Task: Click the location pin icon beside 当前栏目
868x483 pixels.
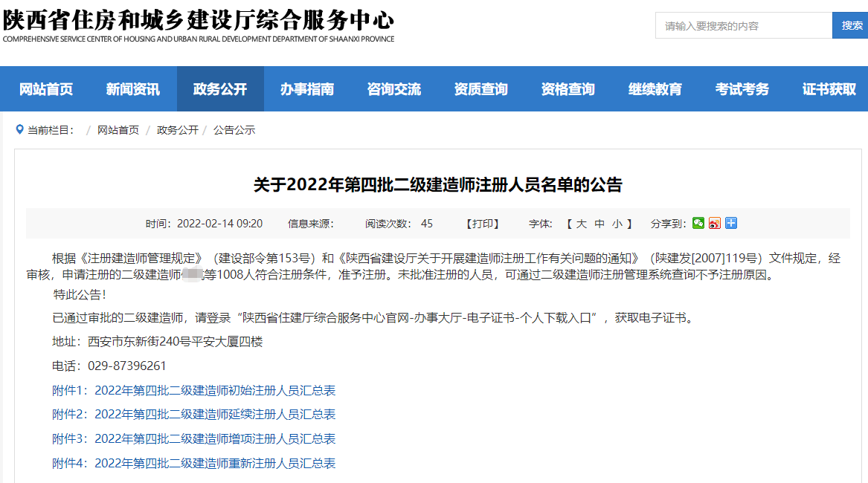Action: [20, 129]
